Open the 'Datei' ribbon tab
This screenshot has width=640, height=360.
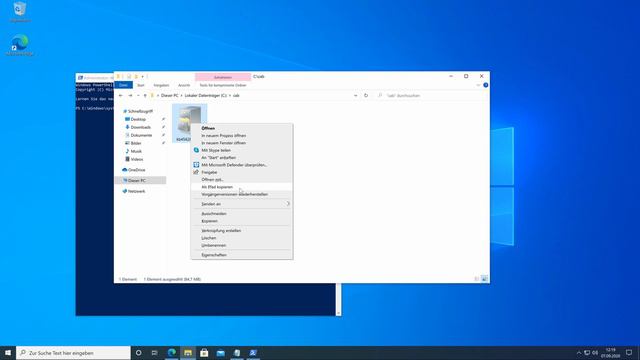(123, 85)
